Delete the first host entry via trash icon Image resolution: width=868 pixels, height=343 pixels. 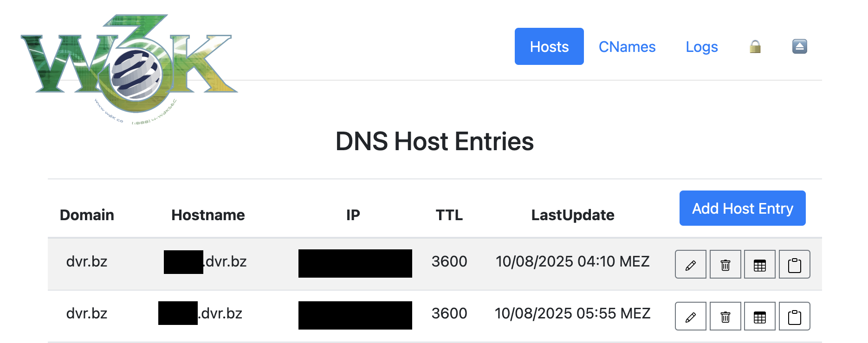[725, 265]
